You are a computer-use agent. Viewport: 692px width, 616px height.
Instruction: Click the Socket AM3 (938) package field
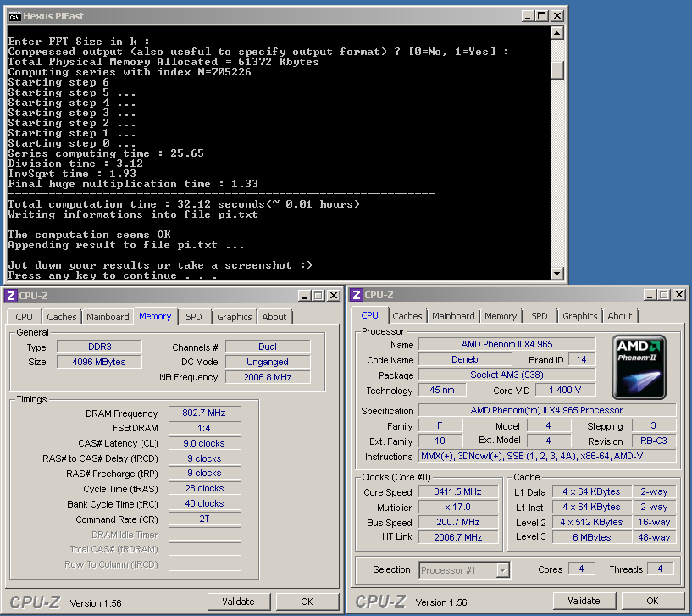point(507,375)
